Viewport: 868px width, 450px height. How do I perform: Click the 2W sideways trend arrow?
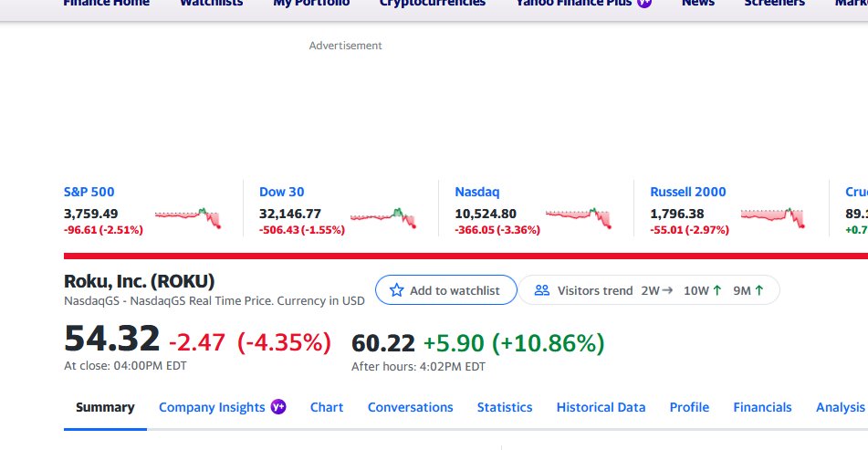point(667,290)
